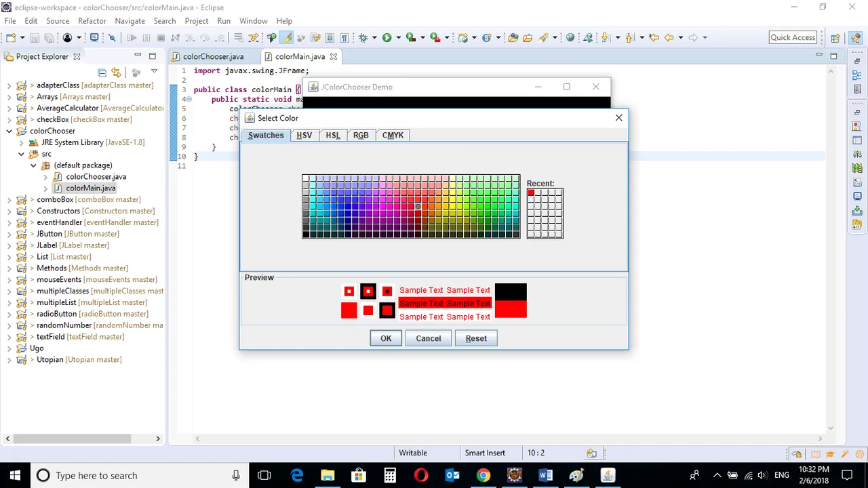Click Collapse All in Project Explorer
The width and height of the screenshot is (868, 488).
click(102, 73)
